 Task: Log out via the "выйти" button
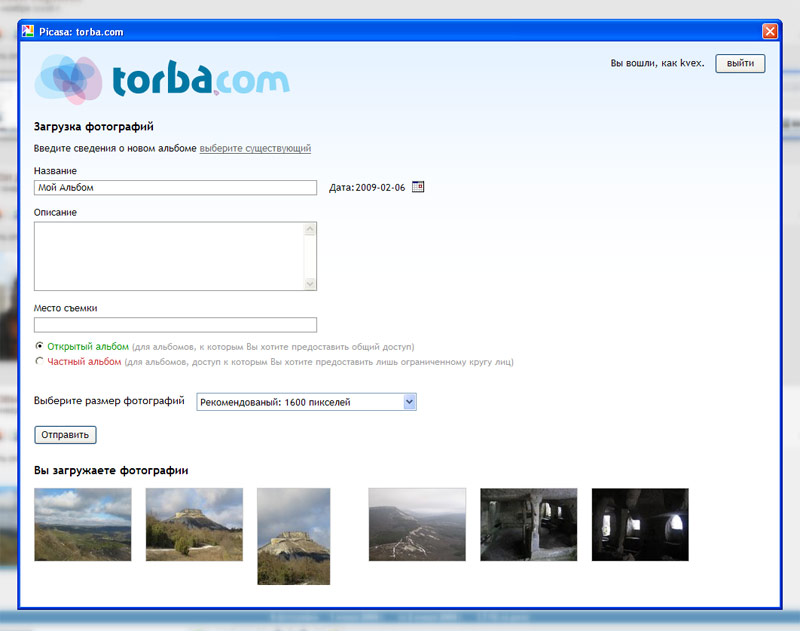click(x=739, y=63)
